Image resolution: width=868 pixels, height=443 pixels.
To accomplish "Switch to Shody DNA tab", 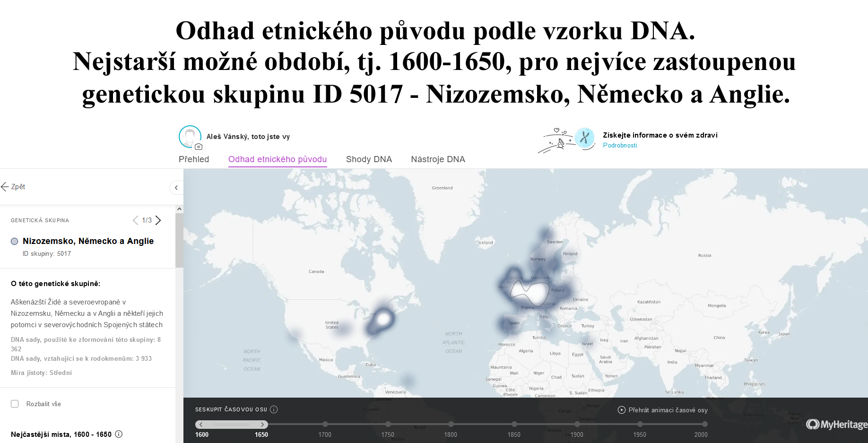I will (369, 159).
